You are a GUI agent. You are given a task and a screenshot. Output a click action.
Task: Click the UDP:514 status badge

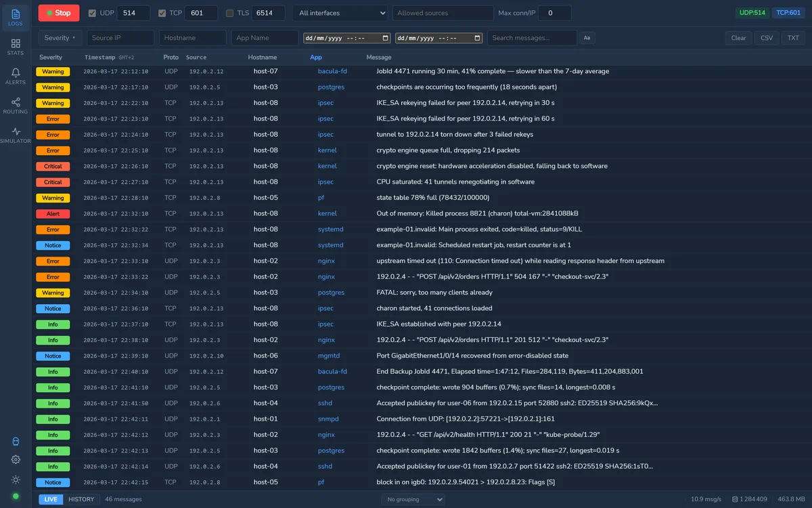[x=752, y=13]
